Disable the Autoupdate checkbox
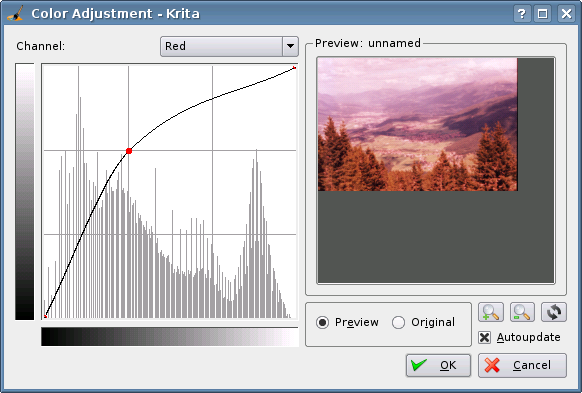This screenshot has width=582, height=393. [484, 337]
